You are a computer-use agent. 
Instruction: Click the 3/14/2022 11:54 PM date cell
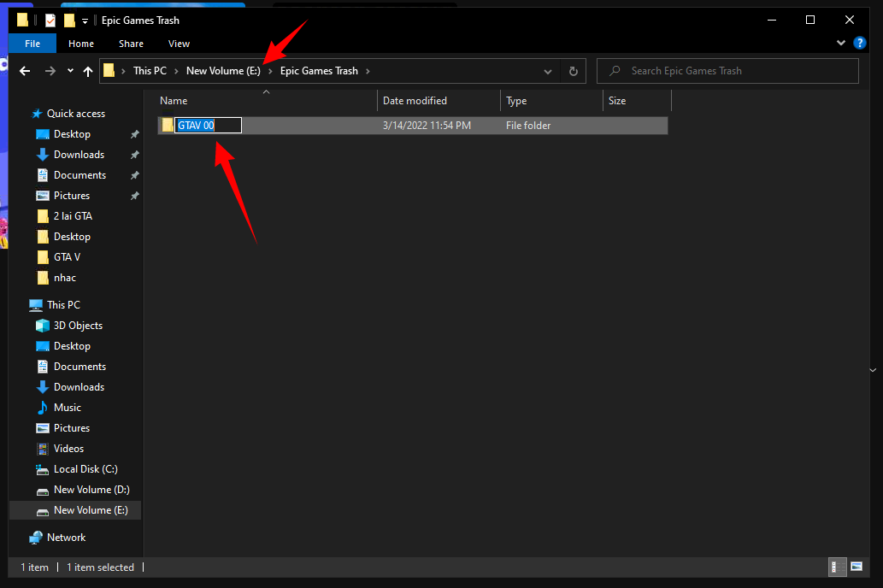pyautogui.click(x=427, y=126)
